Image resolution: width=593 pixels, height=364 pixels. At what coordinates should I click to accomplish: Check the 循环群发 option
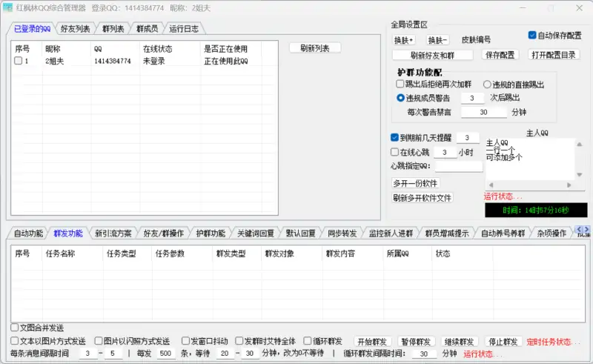(x=307, y=341)
